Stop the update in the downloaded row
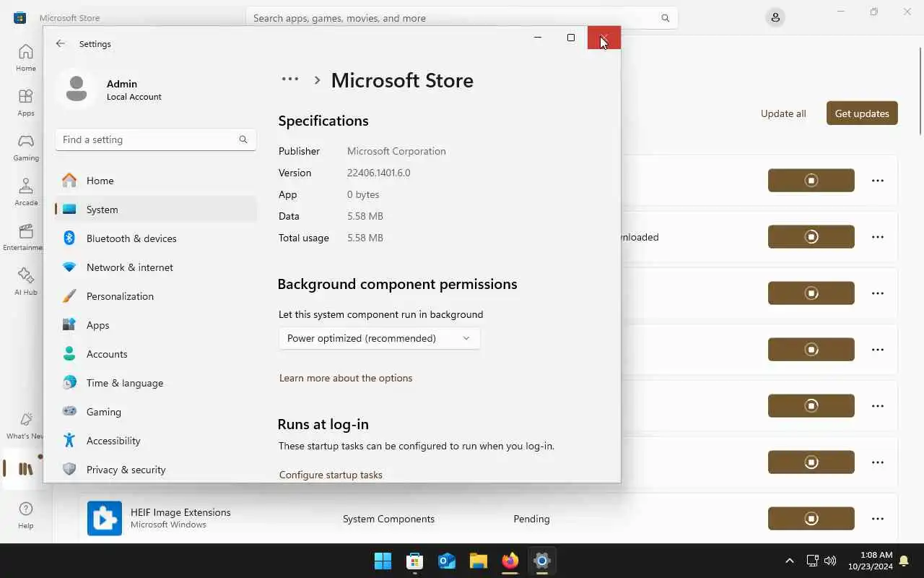Screen dimensions: 924x578 (x=811, y=237)
